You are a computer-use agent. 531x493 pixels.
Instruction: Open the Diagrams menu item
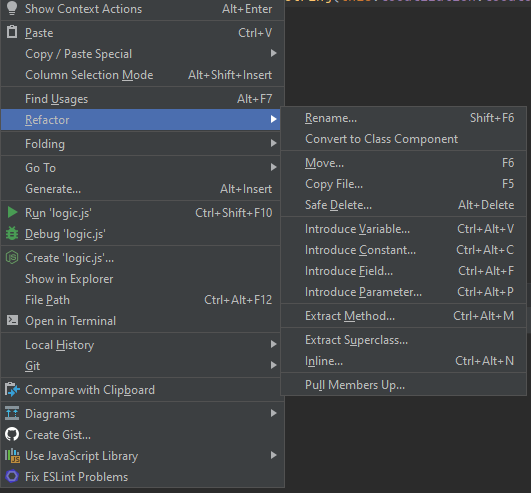tap(142, 414)
